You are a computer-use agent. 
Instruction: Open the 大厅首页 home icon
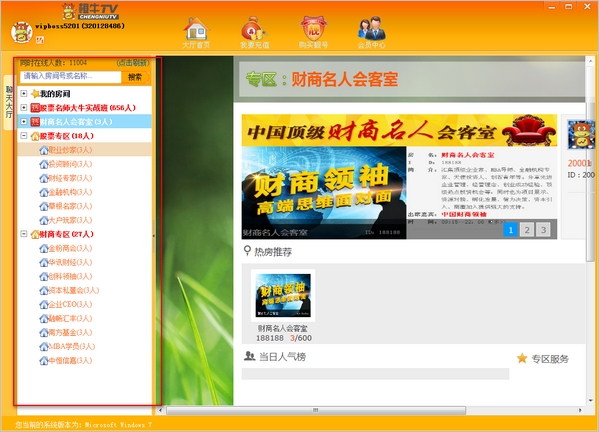(196, 29)
